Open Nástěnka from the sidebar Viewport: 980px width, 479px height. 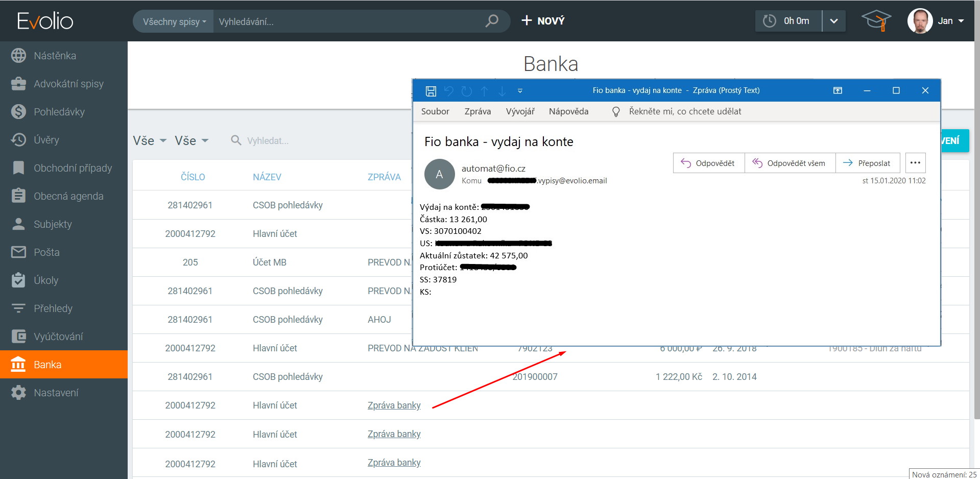(55, 56)
